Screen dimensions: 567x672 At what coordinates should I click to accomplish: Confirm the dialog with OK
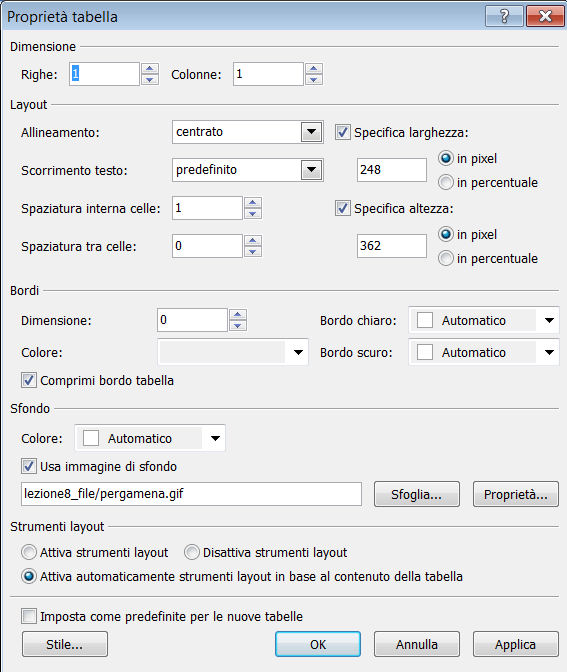pyautogui.click(x=318, y=644)
